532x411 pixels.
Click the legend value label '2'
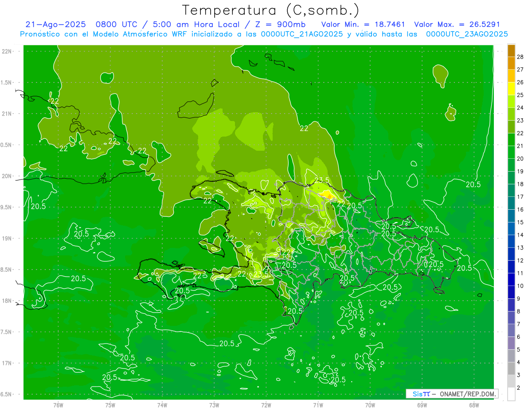519,388
